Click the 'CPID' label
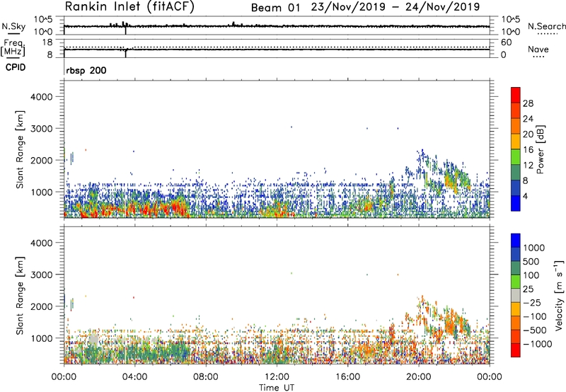This screenshot has height=392, width=566. 16,67
